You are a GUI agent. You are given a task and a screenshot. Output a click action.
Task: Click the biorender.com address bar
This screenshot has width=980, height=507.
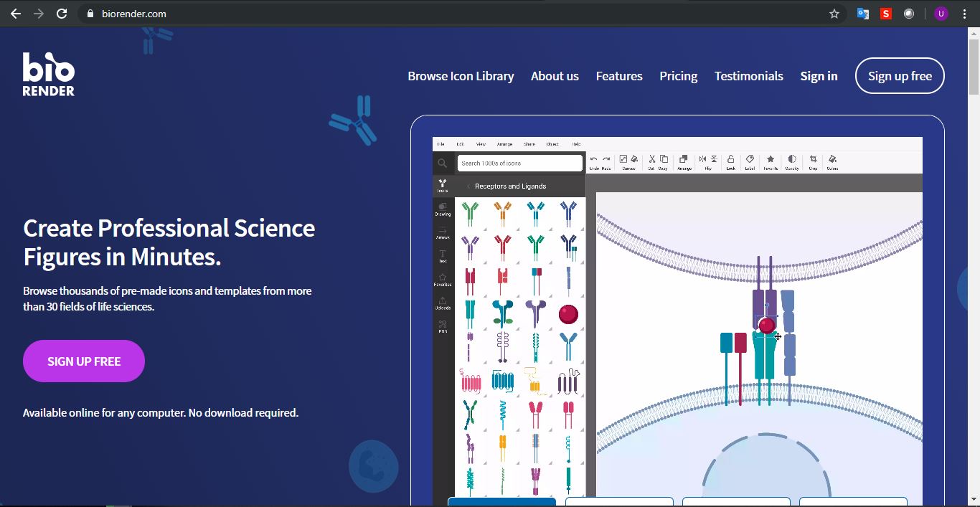pyautogui.click(x=459, y=14)
